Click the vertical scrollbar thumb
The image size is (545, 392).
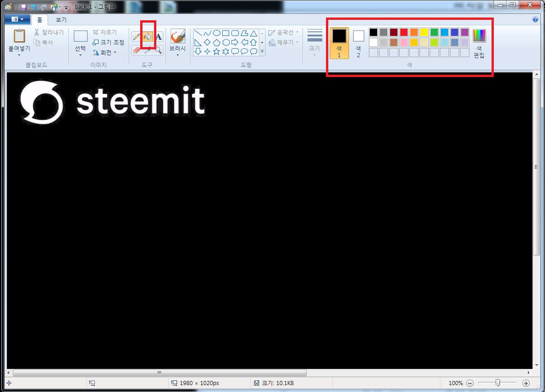pos(537,167)
